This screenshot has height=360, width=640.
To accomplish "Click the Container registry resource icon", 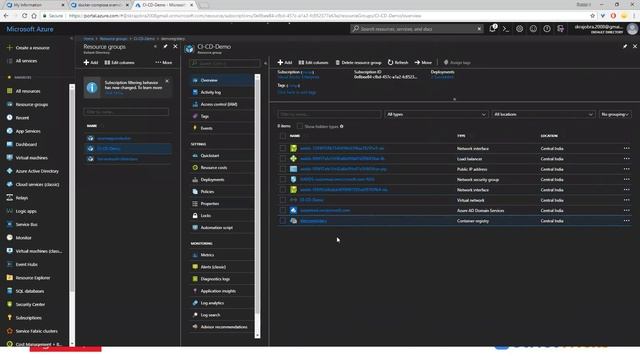I will click(293, 221).
